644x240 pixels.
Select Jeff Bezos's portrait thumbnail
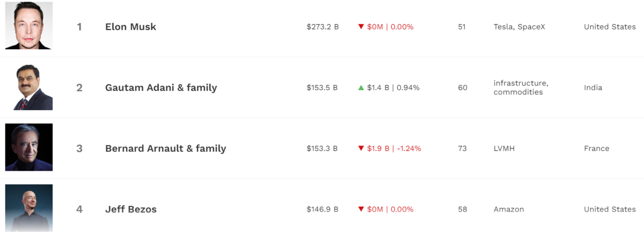(29, 208)
